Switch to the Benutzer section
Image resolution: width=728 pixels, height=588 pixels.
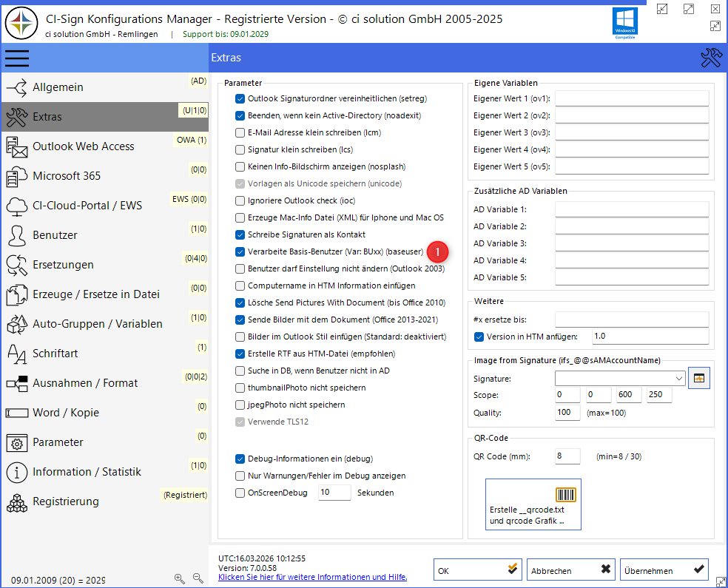tap(55, 235)
